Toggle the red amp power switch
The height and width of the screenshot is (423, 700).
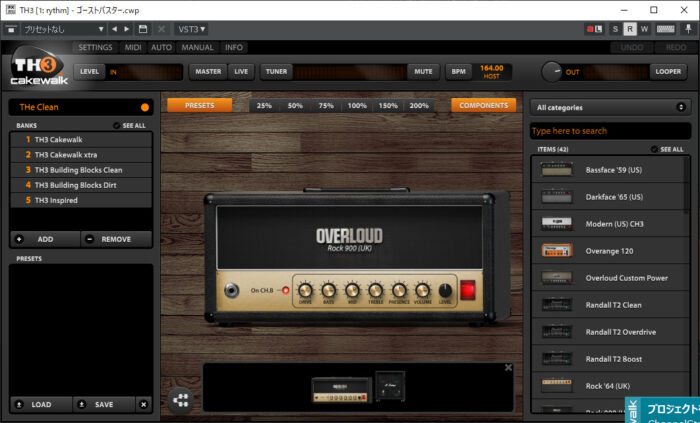click(467, 290)
